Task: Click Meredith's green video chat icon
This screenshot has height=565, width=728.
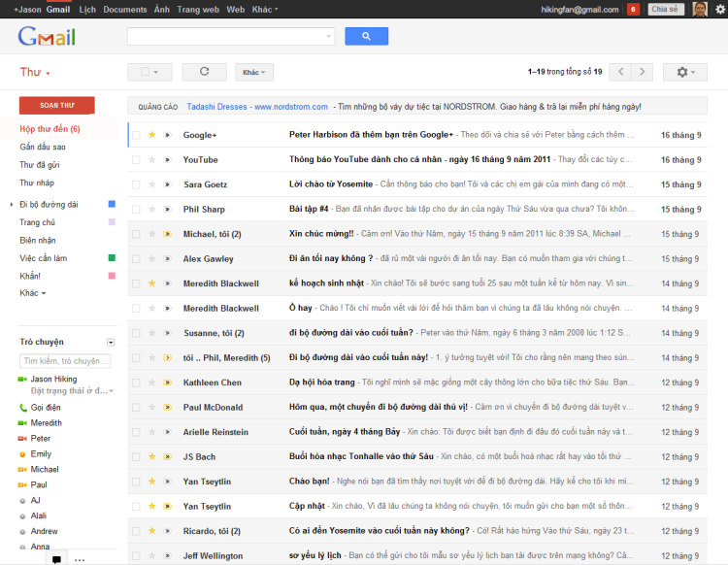Action: pos(22,423)
